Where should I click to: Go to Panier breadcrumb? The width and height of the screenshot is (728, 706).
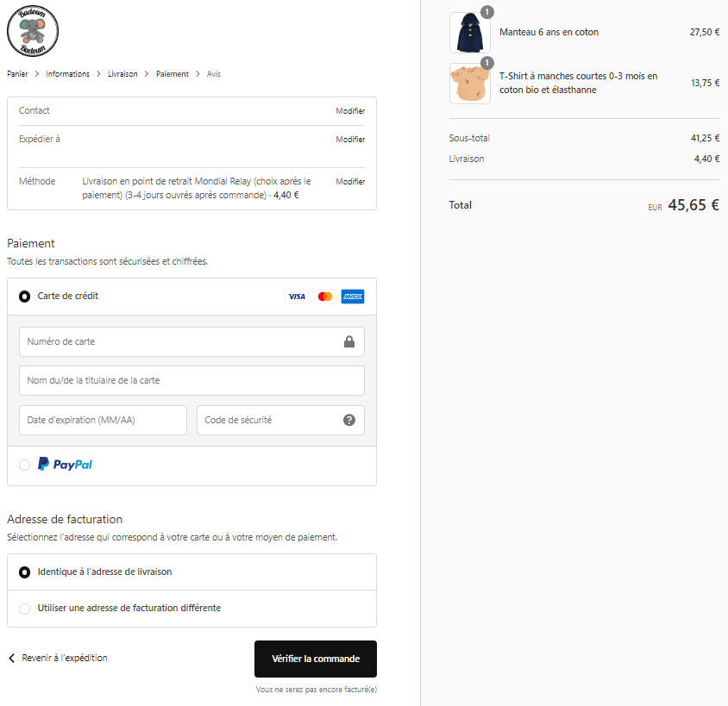click(x=17, y=74)
